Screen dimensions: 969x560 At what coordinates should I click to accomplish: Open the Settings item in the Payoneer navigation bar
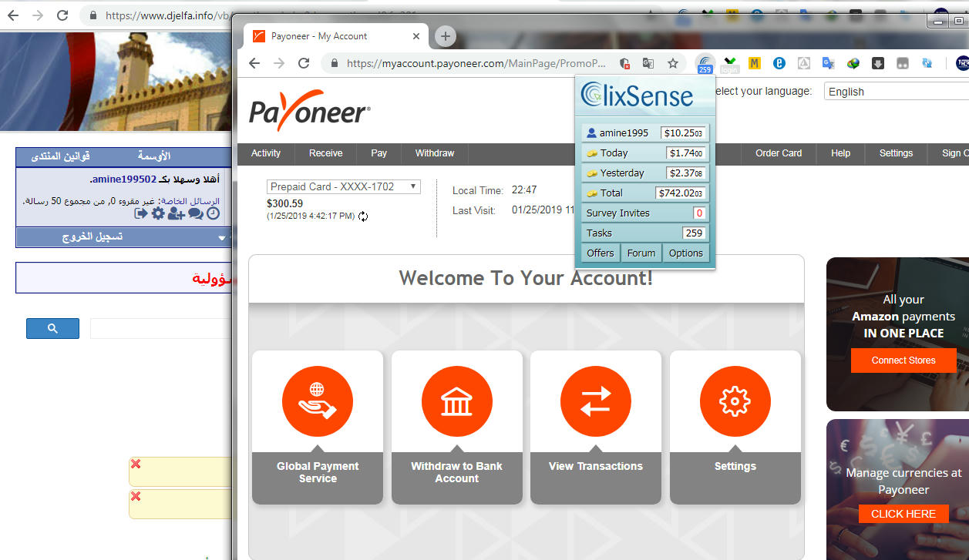tap(896, 153)
